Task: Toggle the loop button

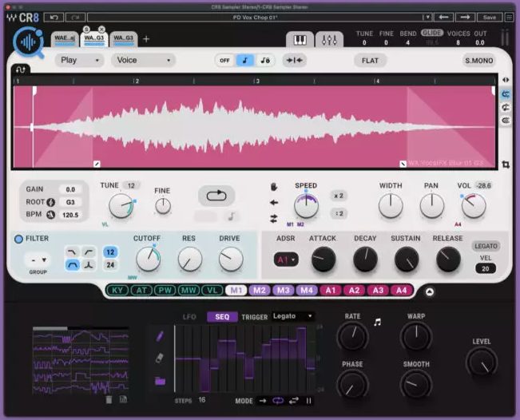Action: click(216, 196)
